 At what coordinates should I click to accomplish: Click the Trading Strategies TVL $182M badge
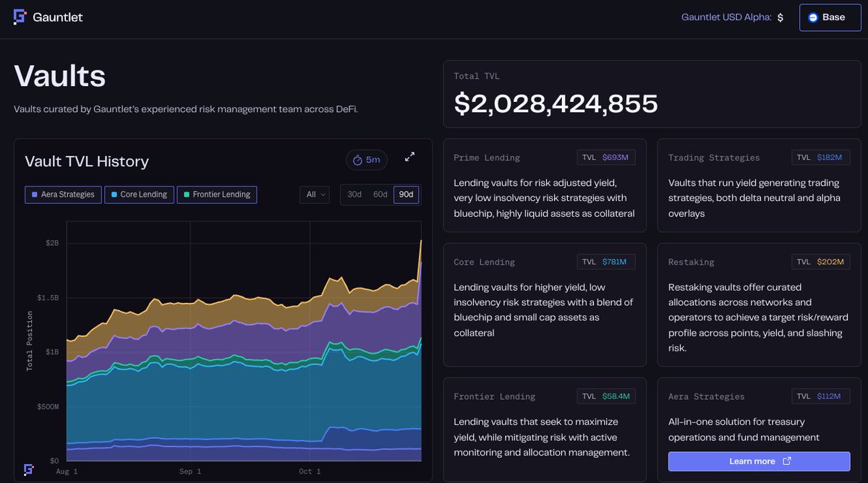820,157
